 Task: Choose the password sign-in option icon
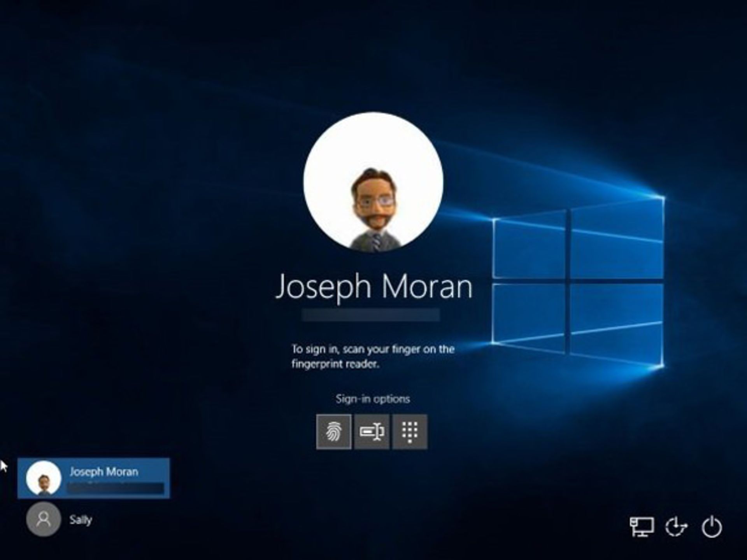[x=372, y=432]
